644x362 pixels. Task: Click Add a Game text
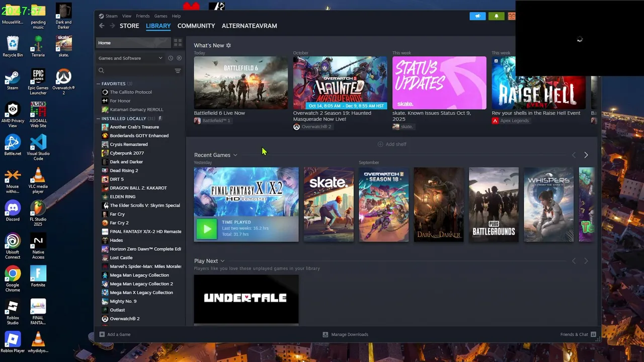[x=119, y=334]
